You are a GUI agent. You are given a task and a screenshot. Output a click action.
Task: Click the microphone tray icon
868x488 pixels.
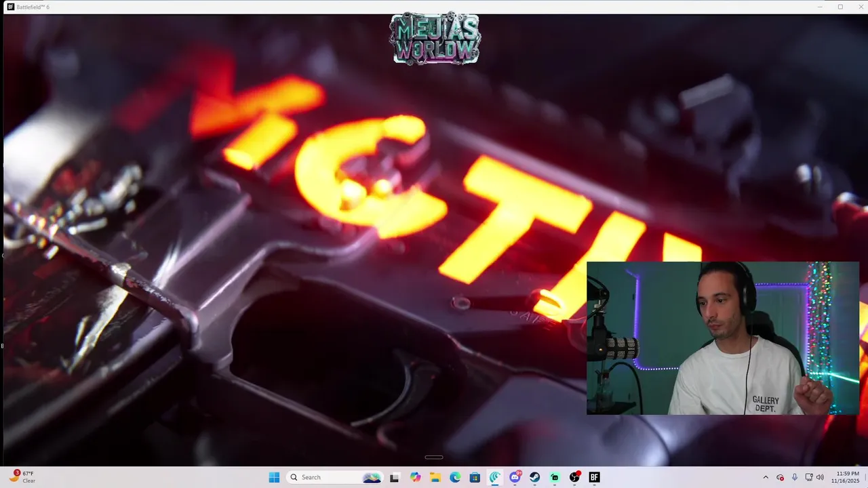click(794, 477)
